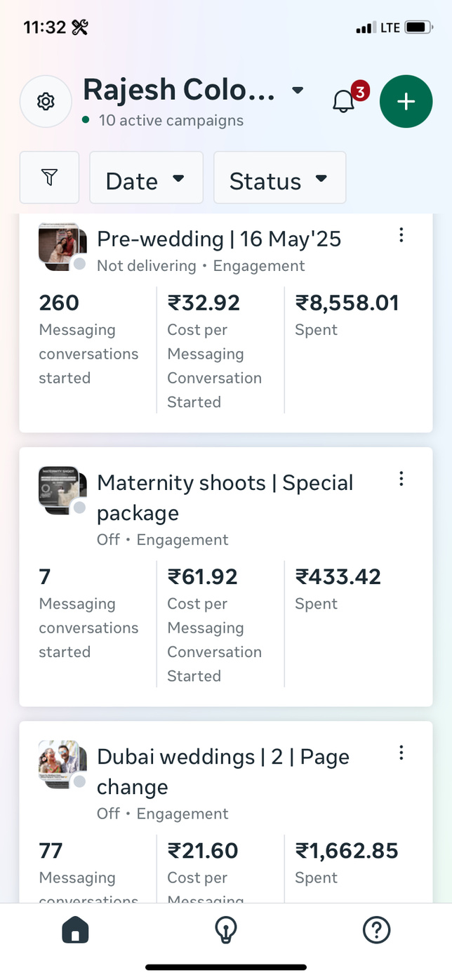
Task: Open the filter funnel icon
Action: pos(49,178)
